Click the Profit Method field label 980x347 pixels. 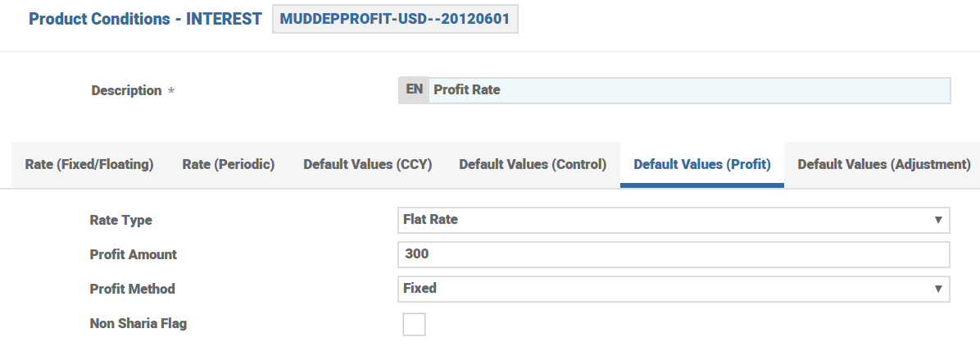coord(132,289)
